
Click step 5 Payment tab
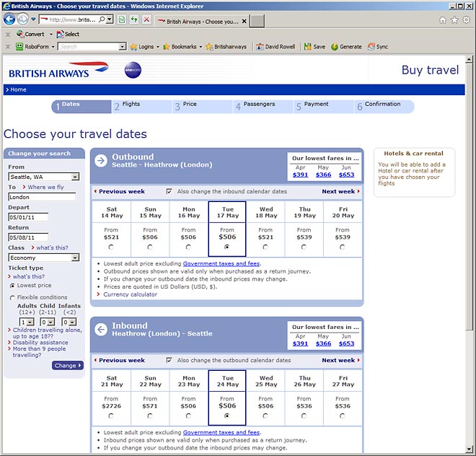tap(324, 107)
